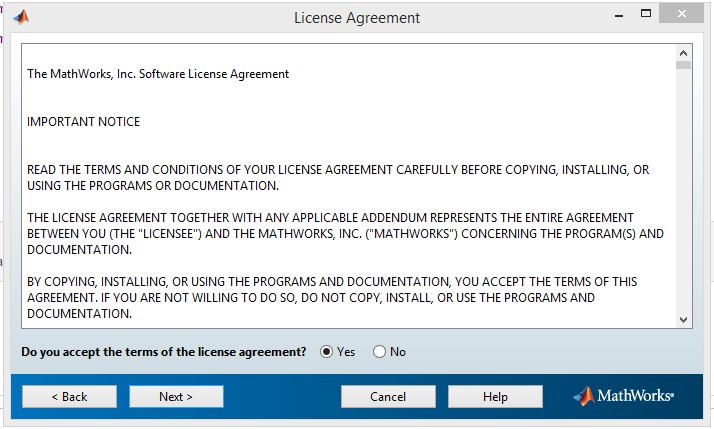Click the MATLAB logo in title bar
Image resolution: width=714 pixels, height=429 pixels.
21,17
